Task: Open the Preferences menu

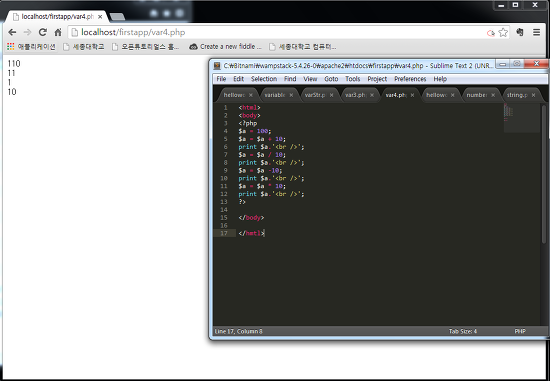Action: pyautogui.click(x=410, y=79)
